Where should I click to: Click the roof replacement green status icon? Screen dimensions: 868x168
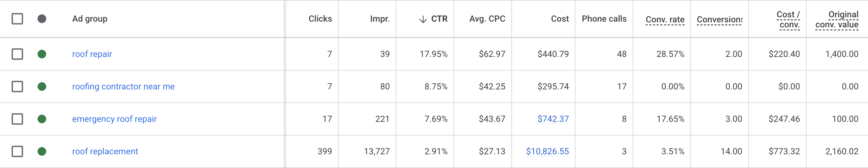click(x=42, y=151)
